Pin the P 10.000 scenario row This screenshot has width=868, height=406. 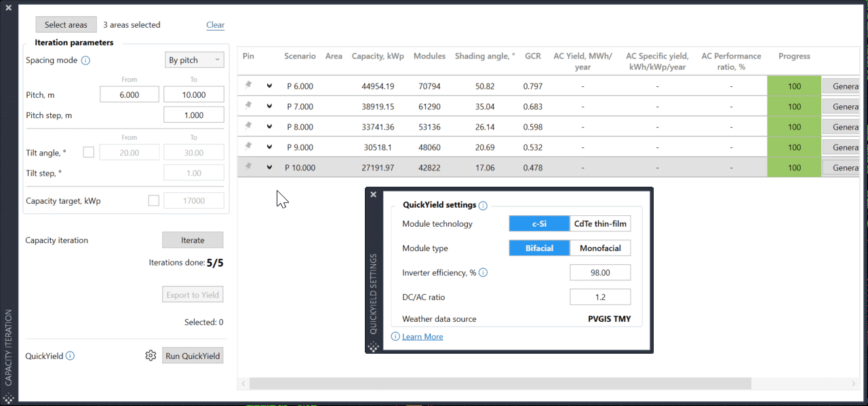248,167
